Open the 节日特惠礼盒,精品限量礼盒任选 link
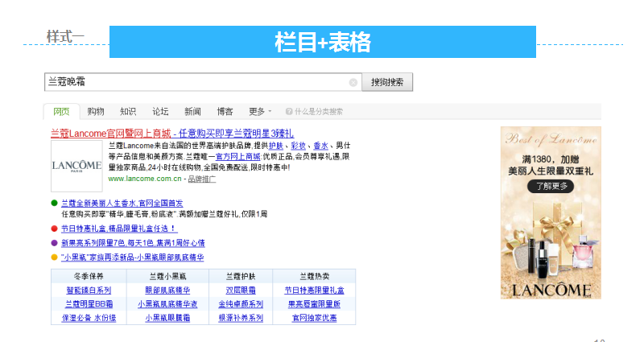Viewport: 644px width, 342px height. tap(119, 229)
